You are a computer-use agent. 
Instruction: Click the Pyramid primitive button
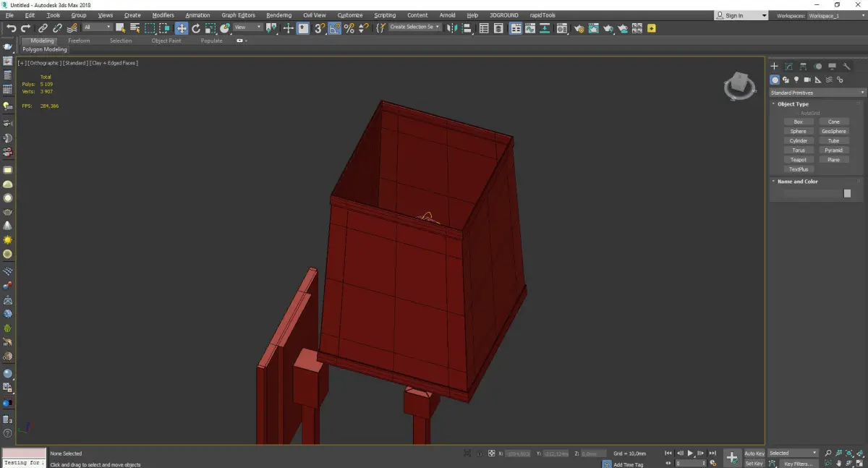pyautogui.click(x=834, y=150)
